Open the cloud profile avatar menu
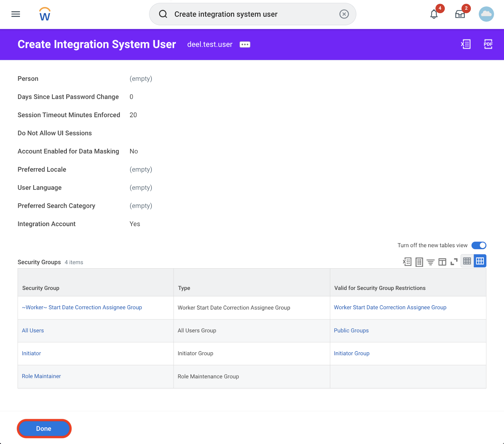The image size is (504, 444). (x=486, y=14)
